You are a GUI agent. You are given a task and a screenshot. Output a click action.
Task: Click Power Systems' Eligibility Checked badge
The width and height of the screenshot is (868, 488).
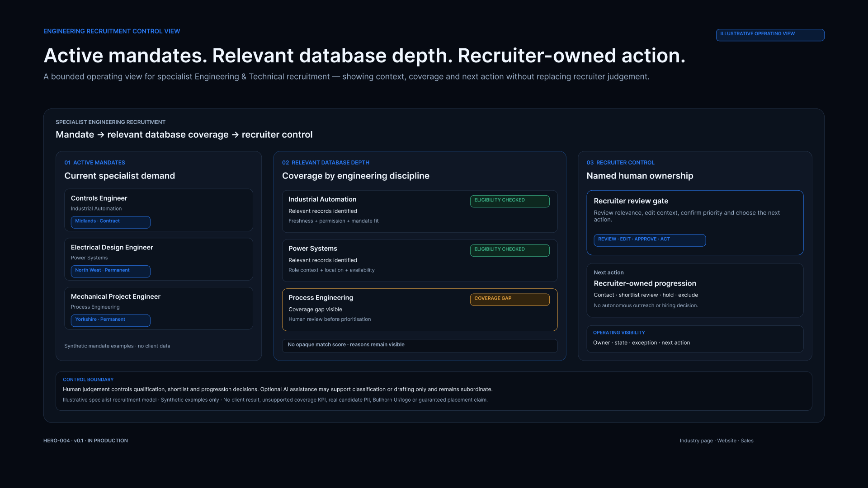[510, 250]
